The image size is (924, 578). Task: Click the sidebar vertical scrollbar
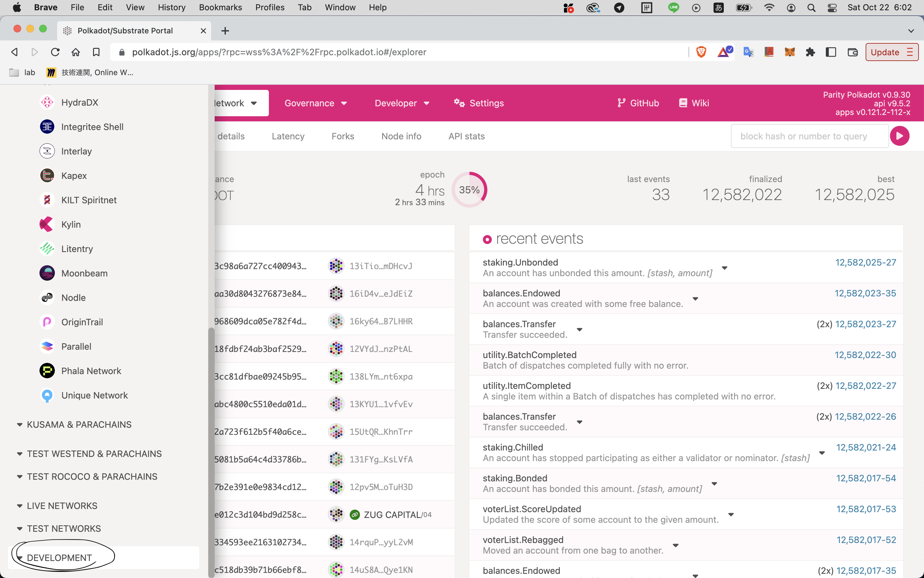(211, 452)
